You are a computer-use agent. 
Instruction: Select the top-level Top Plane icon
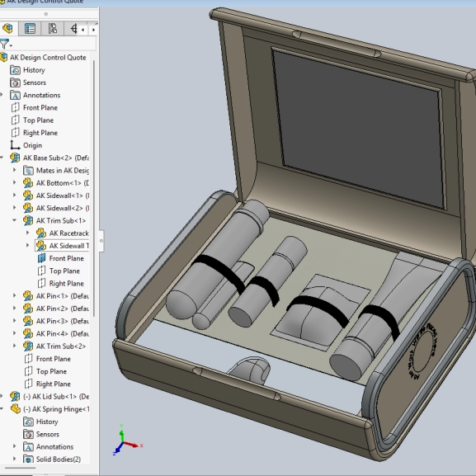click(x=15, y=120)
